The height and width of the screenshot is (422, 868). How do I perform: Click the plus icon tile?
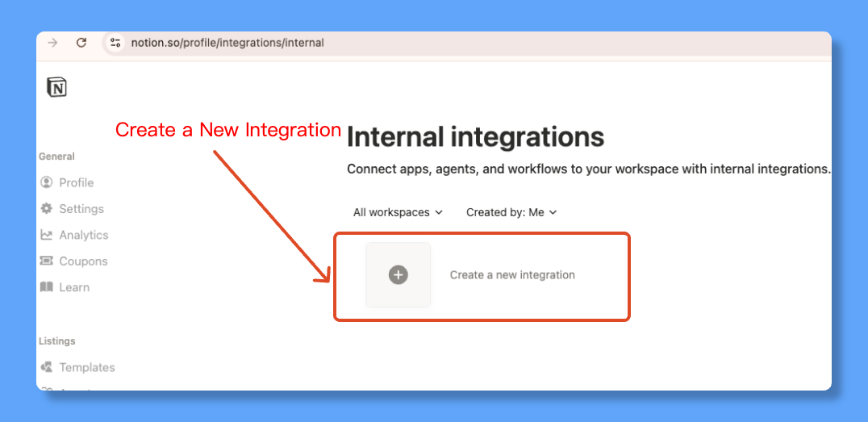point(398,274)
